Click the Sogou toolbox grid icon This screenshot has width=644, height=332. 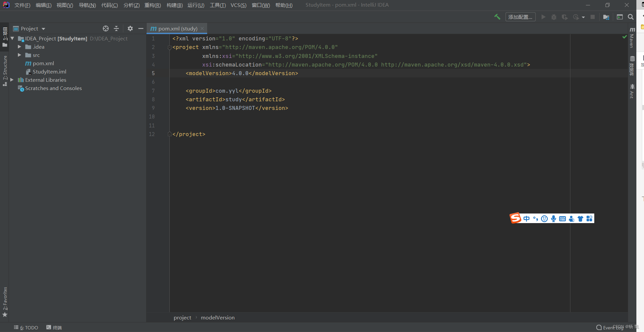tap(589, 218)
